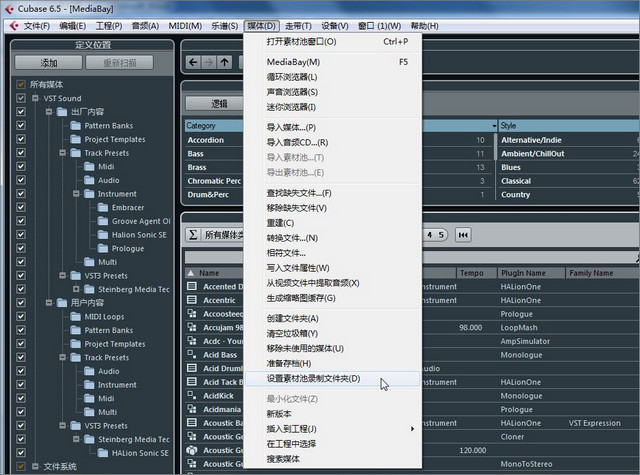640x475 pixels.
Task: Click the 逻辑 filter button
Action: 219,103
